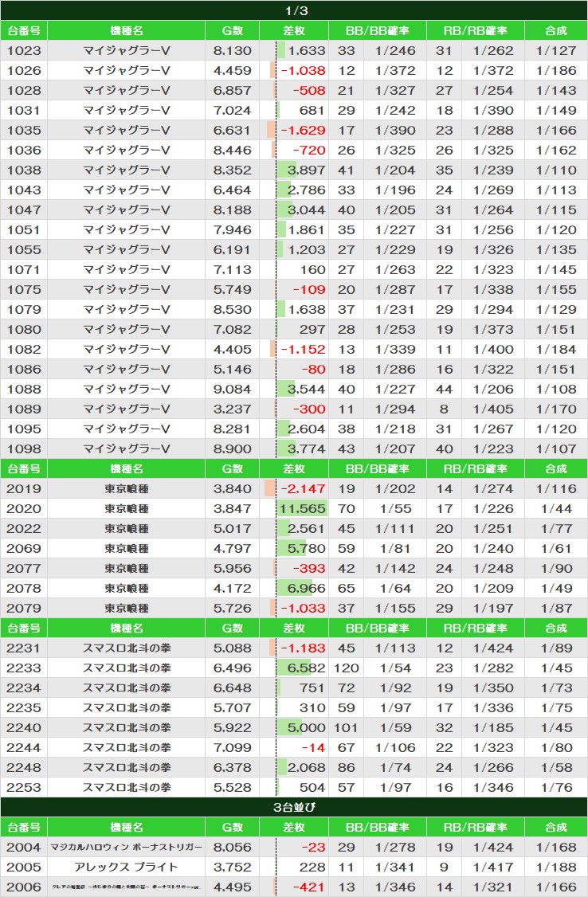
Task: Select machine number 1047
Action: point(24,210)
